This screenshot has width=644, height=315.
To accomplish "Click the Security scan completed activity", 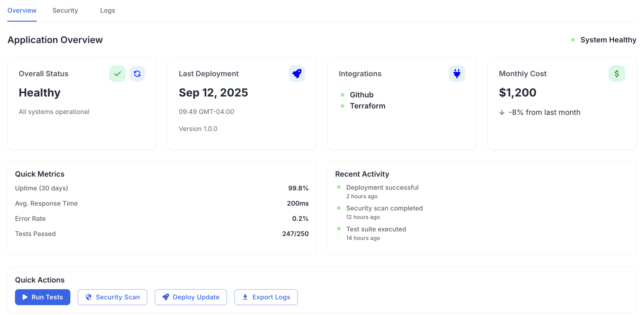I will pyautogui.click(x=384, y=208).
